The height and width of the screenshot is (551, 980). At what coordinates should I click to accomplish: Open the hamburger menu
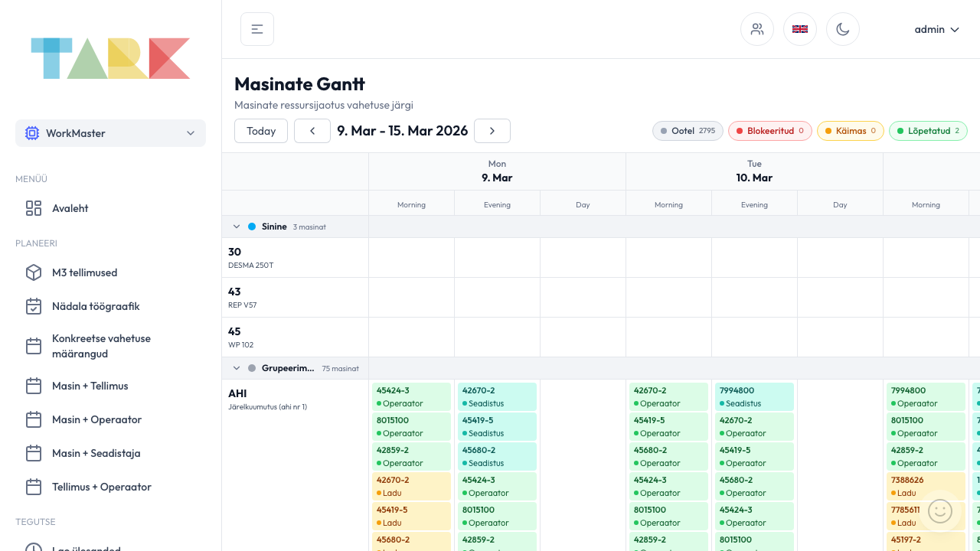point(256,28)
